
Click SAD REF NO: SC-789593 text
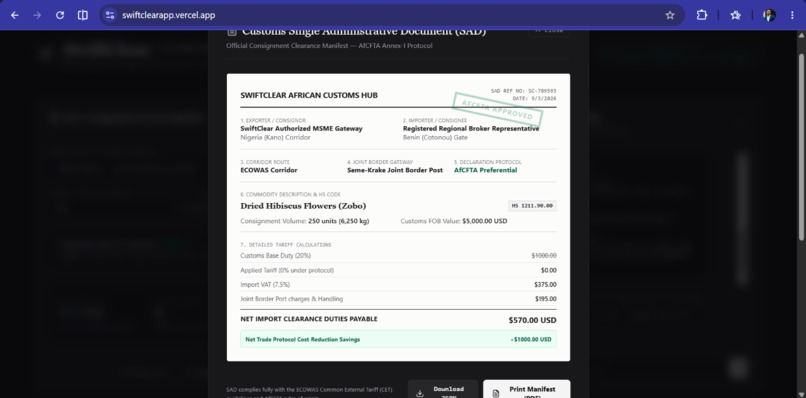click(x=523, y=91)
